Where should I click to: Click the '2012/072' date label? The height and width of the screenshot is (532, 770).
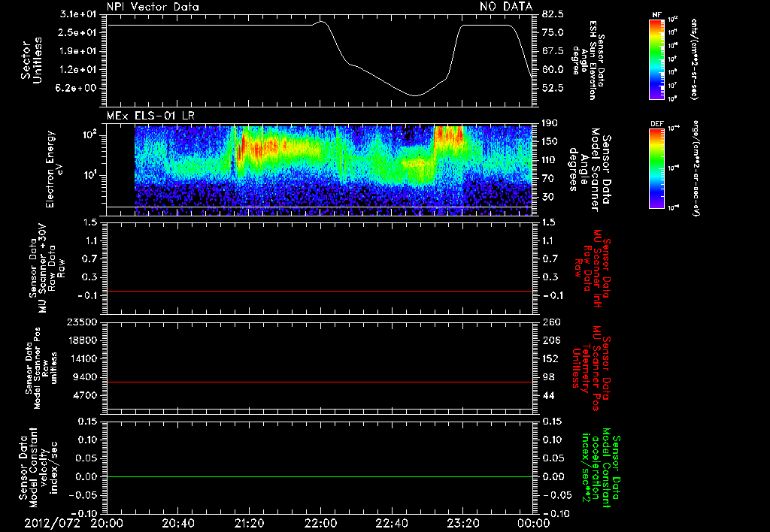click(x=53, y=523)
